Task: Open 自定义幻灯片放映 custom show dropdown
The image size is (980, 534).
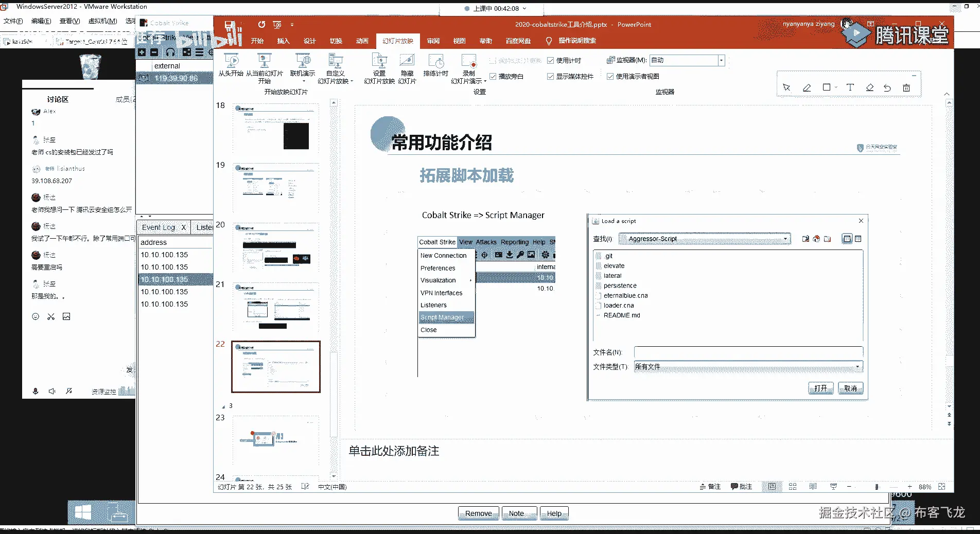Action: click(x=335, y=69)
